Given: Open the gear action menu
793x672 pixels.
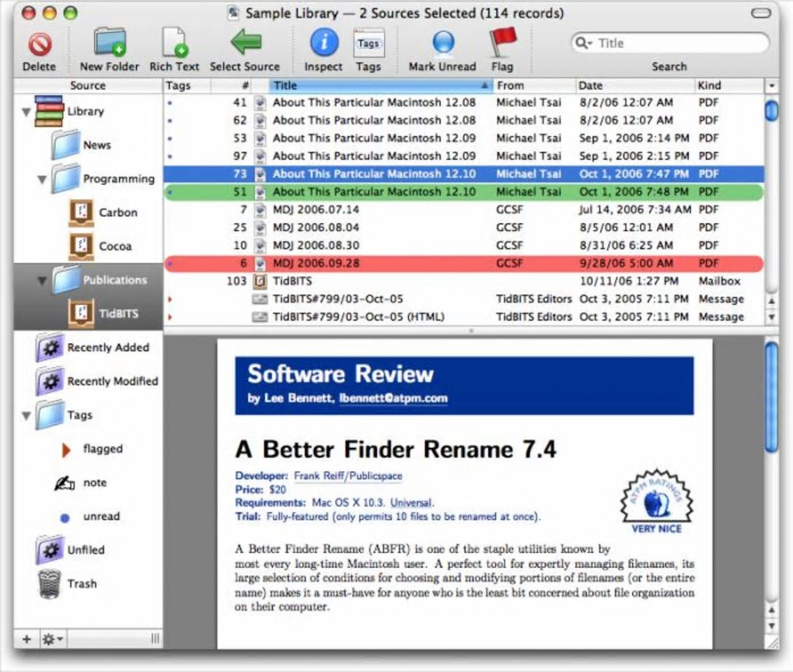Looking at the screenshot, I should point(53,639).
